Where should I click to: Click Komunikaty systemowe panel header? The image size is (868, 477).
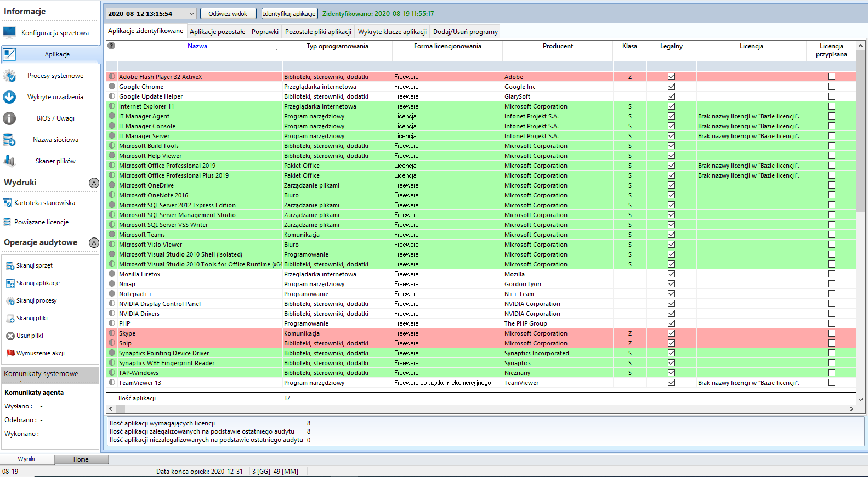(x=50, y=374)
